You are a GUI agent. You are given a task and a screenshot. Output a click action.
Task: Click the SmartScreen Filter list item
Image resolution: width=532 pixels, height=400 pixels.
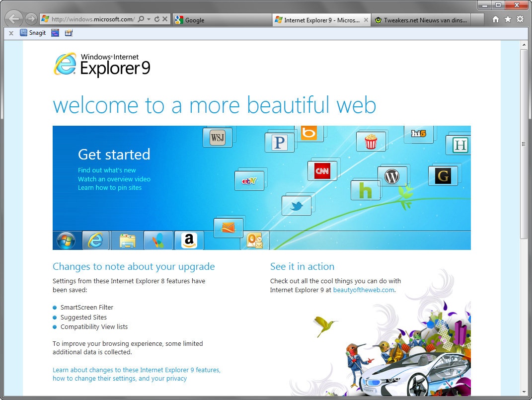(x=87, y=308)
